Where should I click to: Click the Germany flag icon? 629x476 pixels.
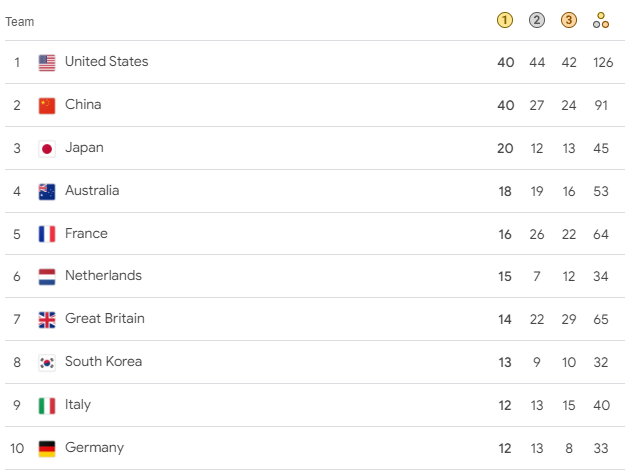point(47,449)
